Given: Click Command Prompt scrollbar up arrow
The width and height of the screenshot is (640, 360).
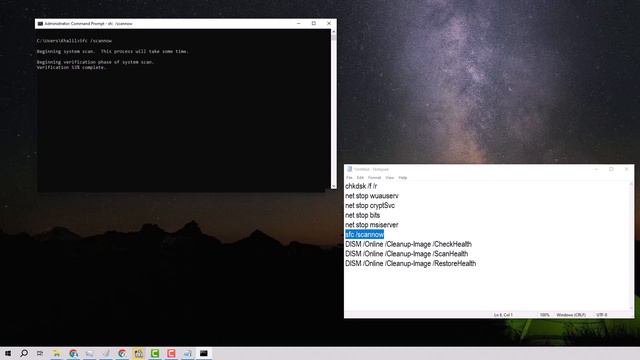Looking at the screenshot, I should coord(333,31).
